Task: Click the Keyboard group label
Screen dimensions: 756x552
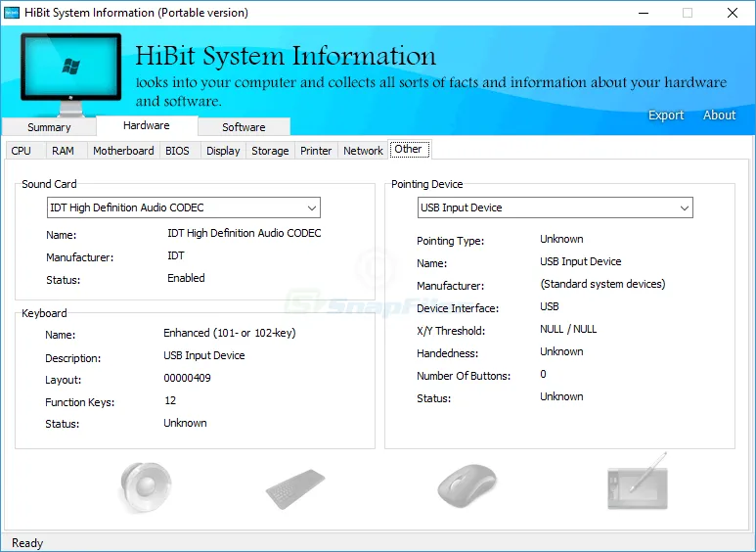Action: tap(44, 313)
